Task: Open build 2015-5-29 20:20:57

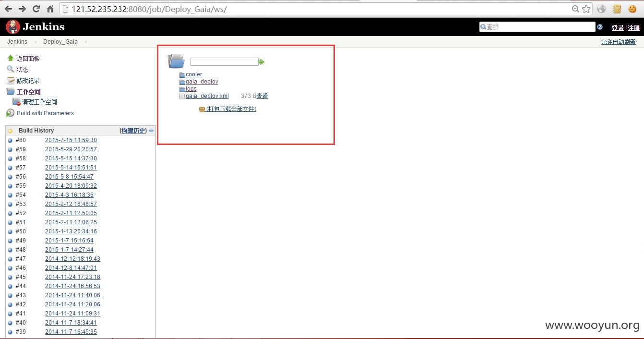Action: (71, 149)
